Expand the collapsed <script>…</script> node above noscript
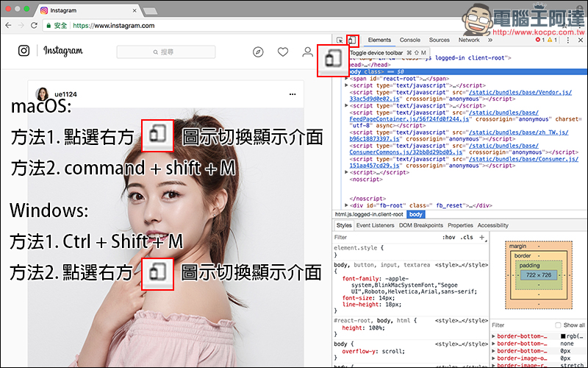 (x=346, y=172)
